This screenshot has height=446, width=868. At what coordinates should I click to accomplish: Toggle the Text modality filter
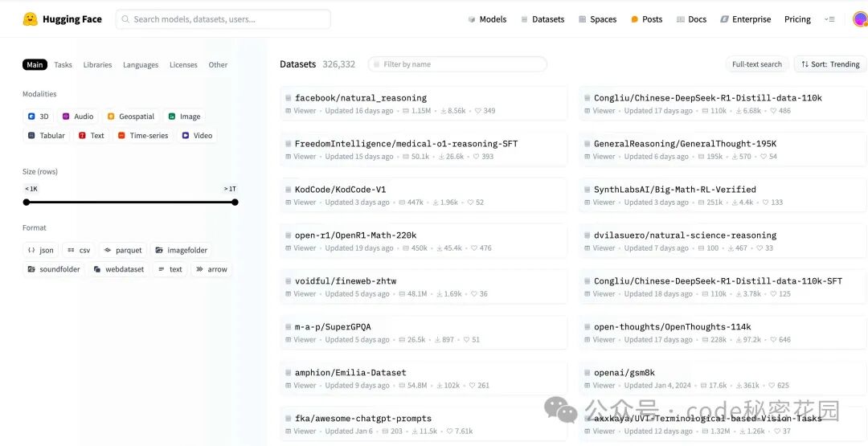pyautogui.click(x=92, y=136)
